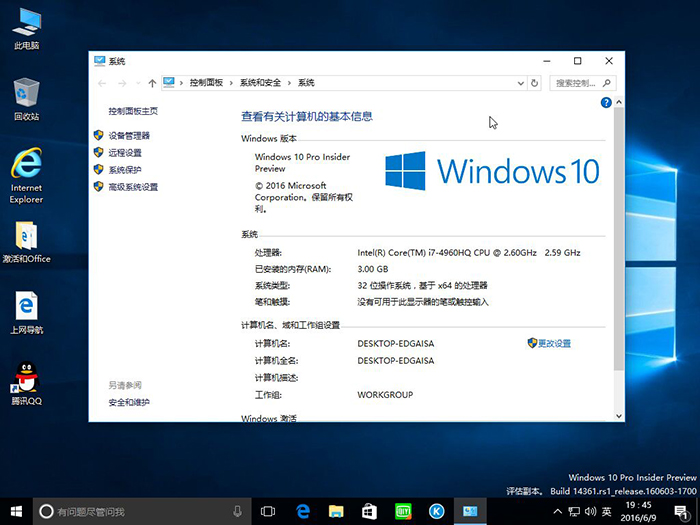Expand the chevron after 控制面板 breadcrumb
Viewport: 700px width, 525px height.
point(231,83)
